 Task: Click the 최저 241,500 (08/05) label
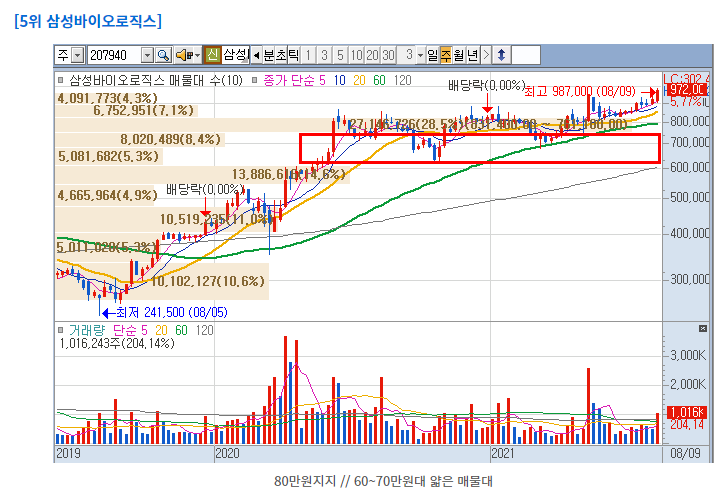tap(172, 313)
